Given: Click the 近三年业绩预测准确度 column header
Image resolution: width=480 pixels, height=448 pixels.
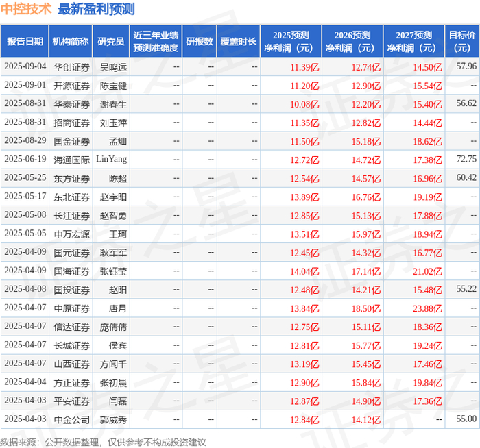Looking at the screenshot, I should coord(156,41).
